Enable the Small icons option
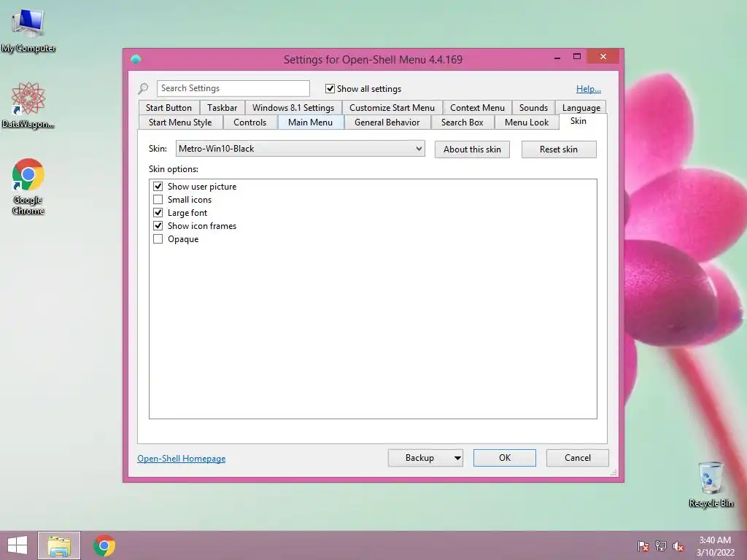Image resolution: width=747 pixels, height=560 pixels. coord(158,200)
